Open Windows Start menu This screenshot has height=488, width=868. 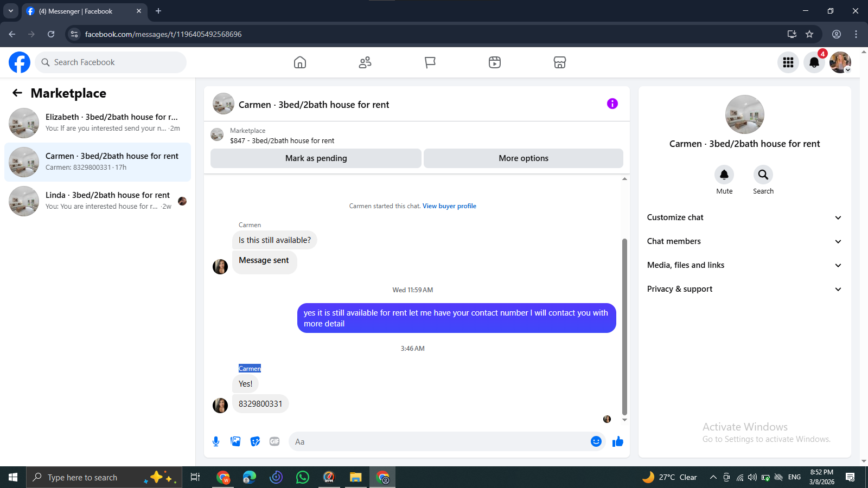tap(13, 477)
